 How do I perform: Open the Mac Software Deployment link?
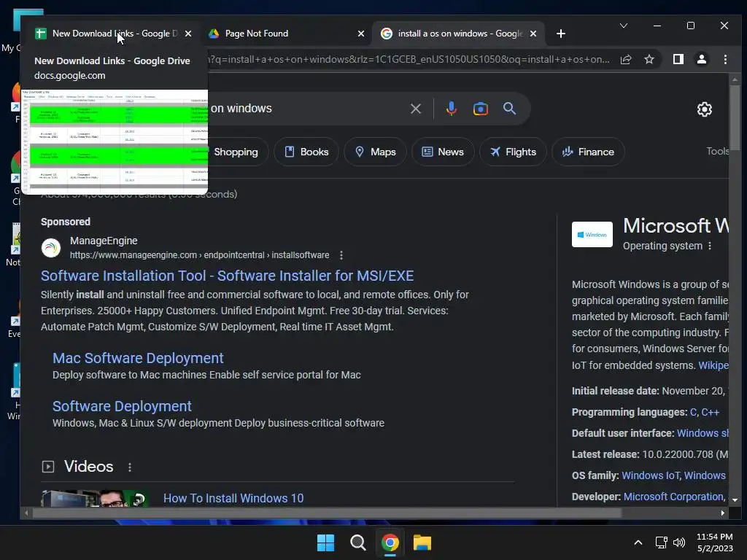pos(138,358)
